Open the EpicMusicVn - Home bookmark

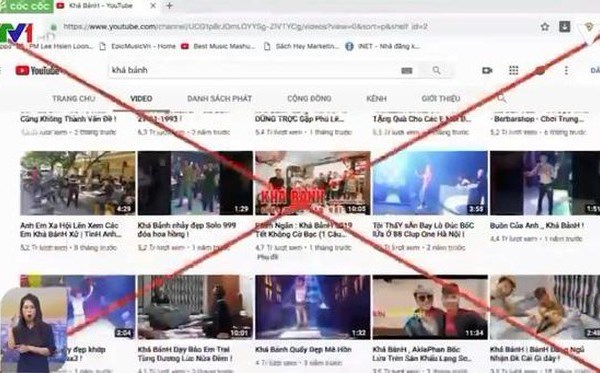(x=138, y=46)
